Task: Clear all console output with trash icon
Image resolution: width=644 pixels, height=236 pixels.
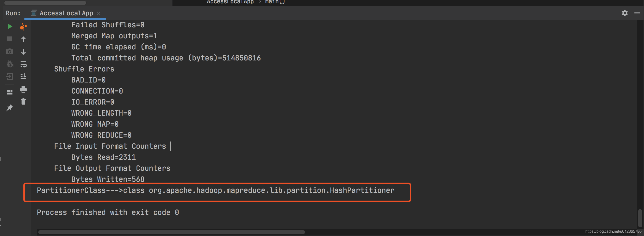Action: (x=23, y=101)
